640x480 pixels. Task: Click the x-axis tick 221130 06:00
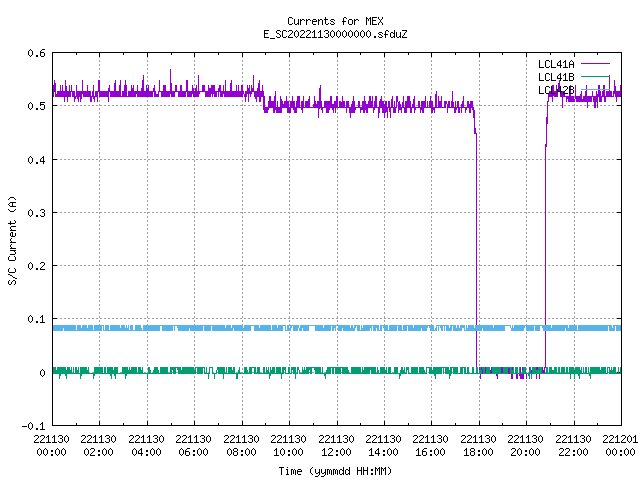tap(193, 445)
